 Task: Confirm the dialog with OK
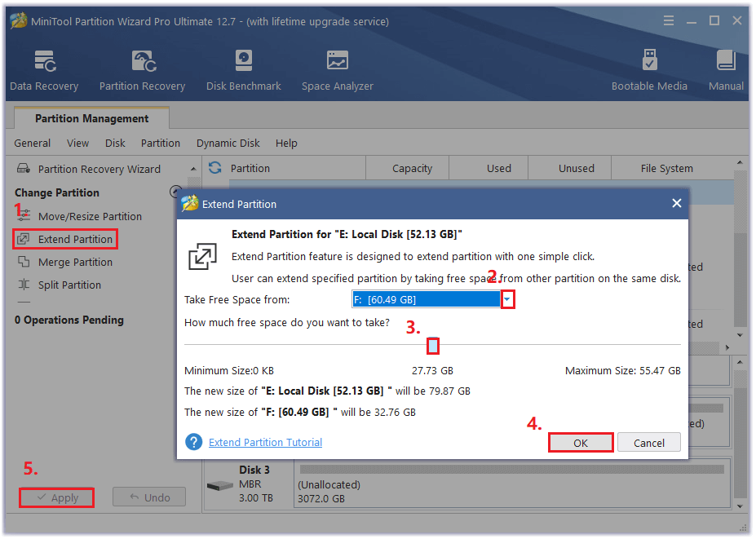[x=581, y=443]
